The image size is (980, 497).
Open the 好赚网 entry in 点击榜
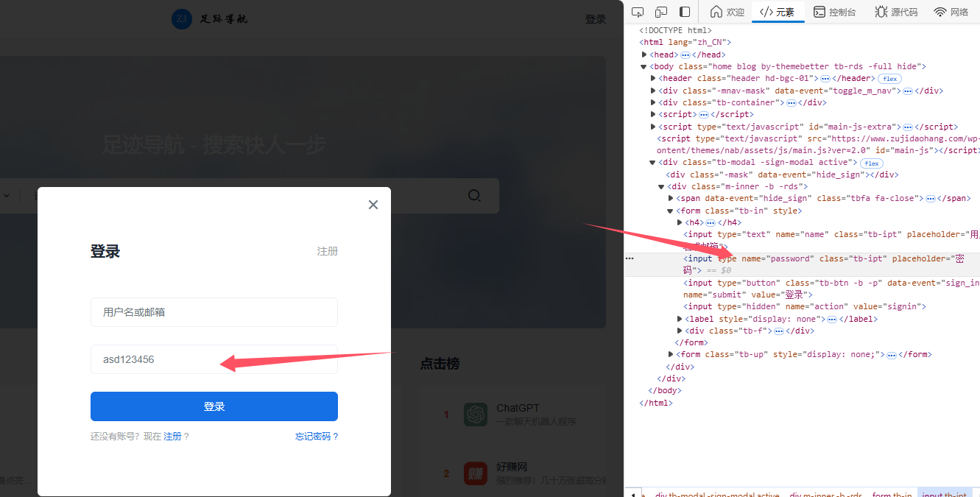click(512, 467)
